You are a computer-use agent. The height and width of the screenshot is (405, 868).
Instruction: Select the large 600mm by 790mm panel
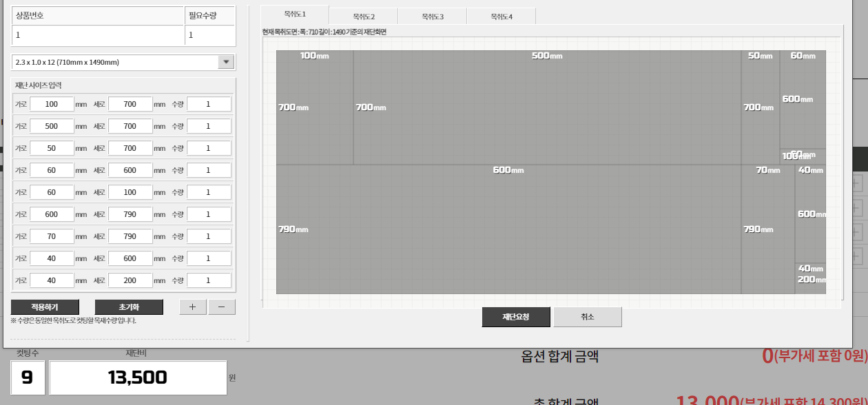508,229
